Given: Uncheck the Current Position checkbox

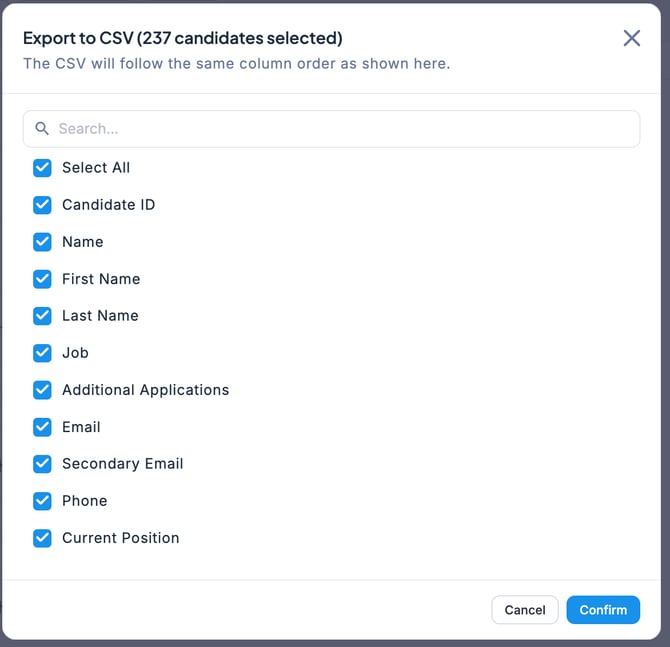Looking at the screenshot, I should point(42,538).
